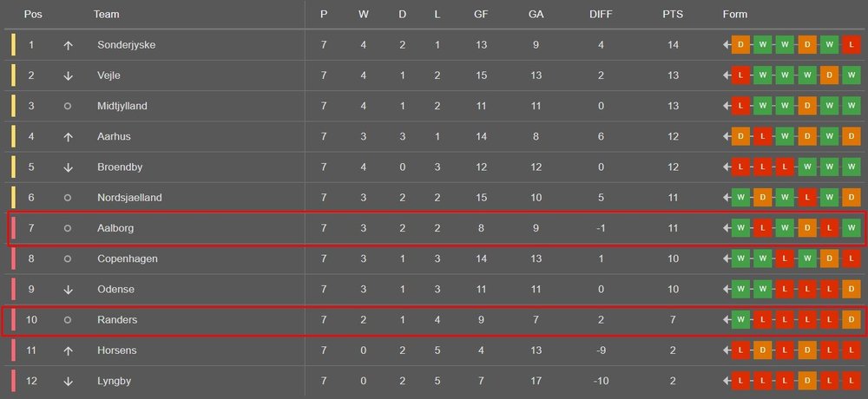Click the down arrow icon beside Vejle

(x=68, y=75)
